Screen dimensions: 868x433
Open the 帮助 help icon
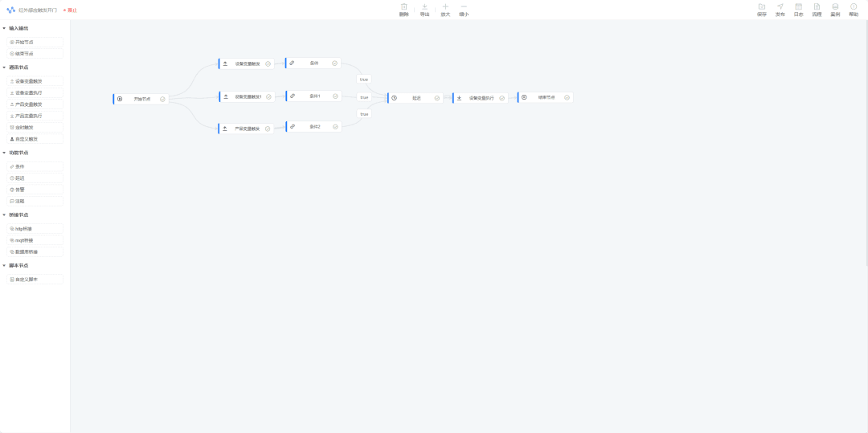click(x=854, y=6)
